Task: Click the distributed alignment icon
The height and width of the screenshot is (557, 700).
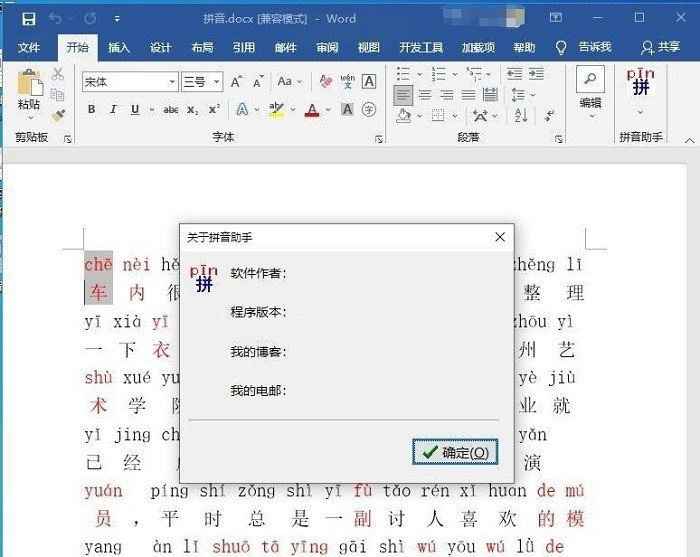Action: 490,95
